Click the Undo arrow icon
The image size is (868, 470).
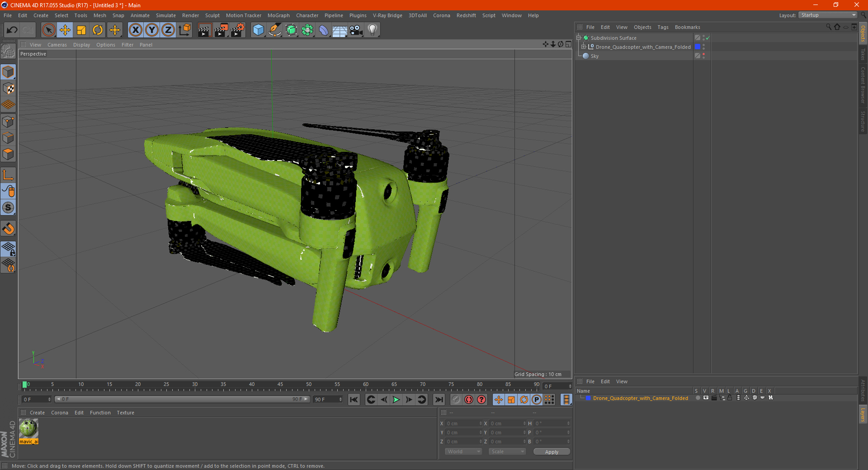tap(12, 30)
